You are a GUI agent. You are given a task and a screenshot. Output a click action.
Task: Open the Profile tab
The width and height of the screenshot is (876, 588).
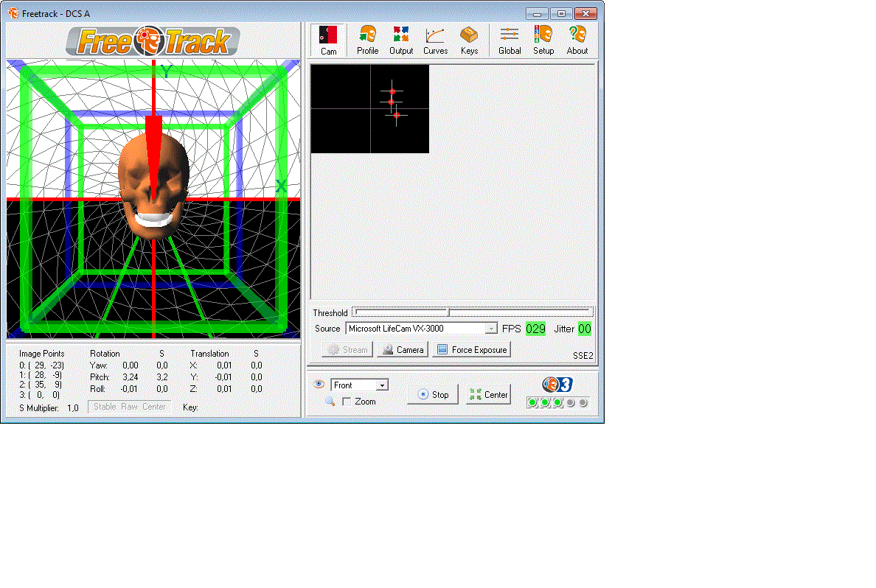368,41
